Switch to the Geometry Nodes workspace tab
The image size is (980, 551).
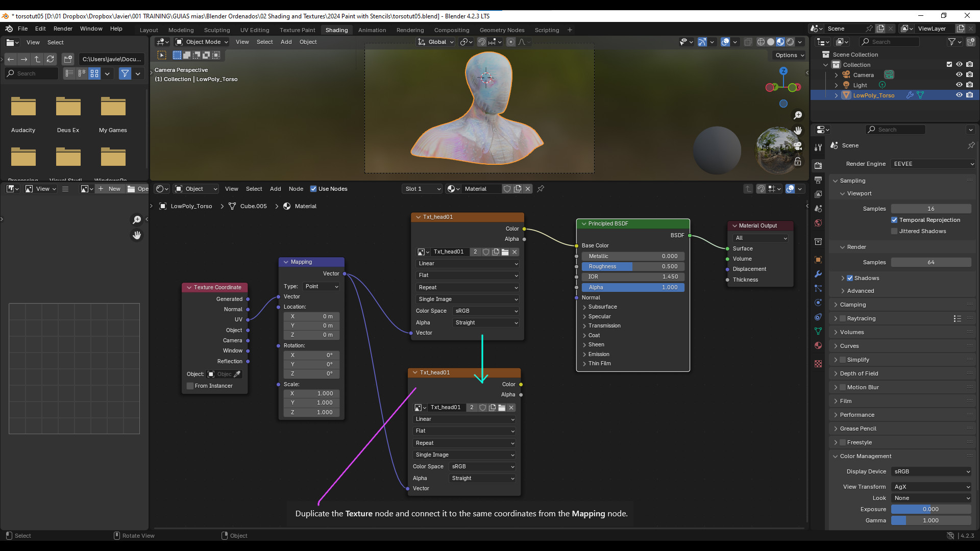pos(502,30)
